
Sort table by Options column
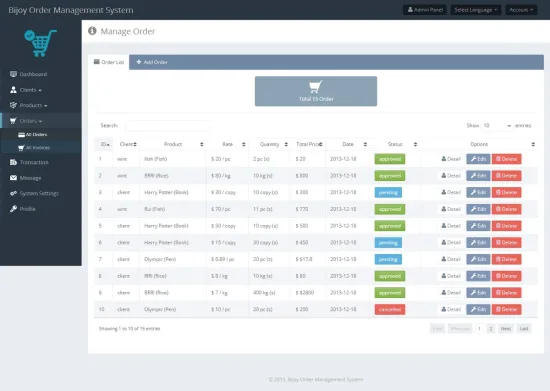tap(479, 144)
